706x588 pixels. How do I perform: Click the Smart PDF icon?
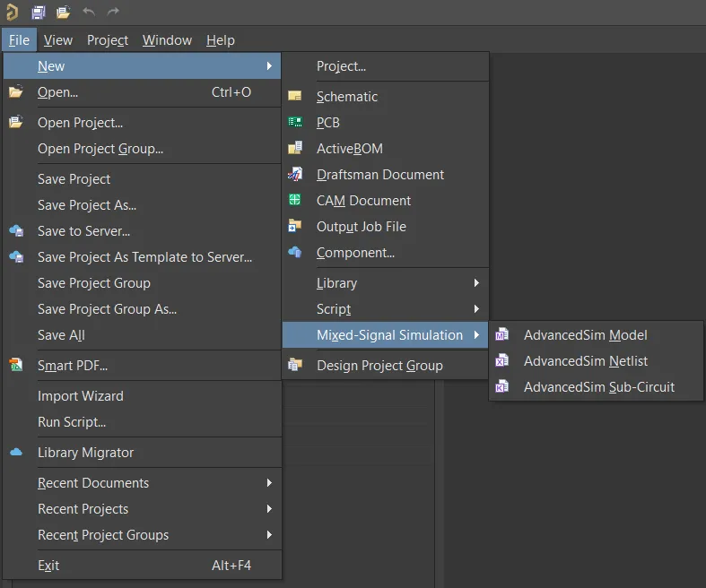16,366
